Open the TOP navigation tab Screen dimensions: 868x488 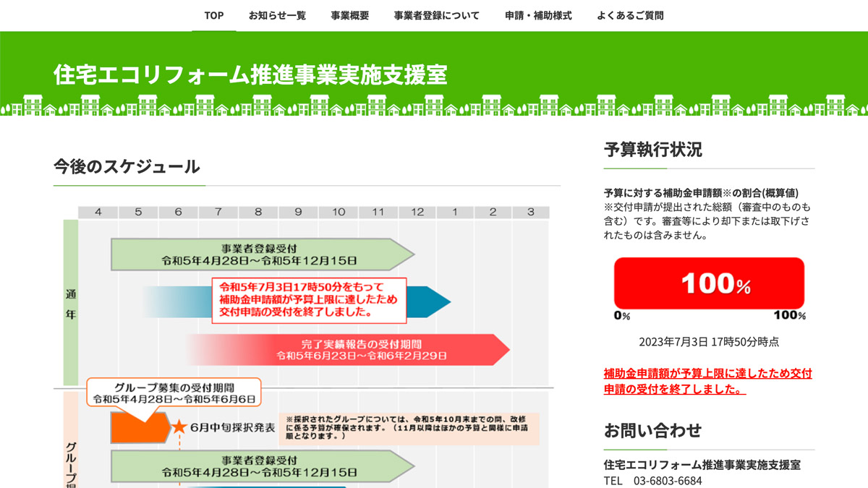click(214, 15)
